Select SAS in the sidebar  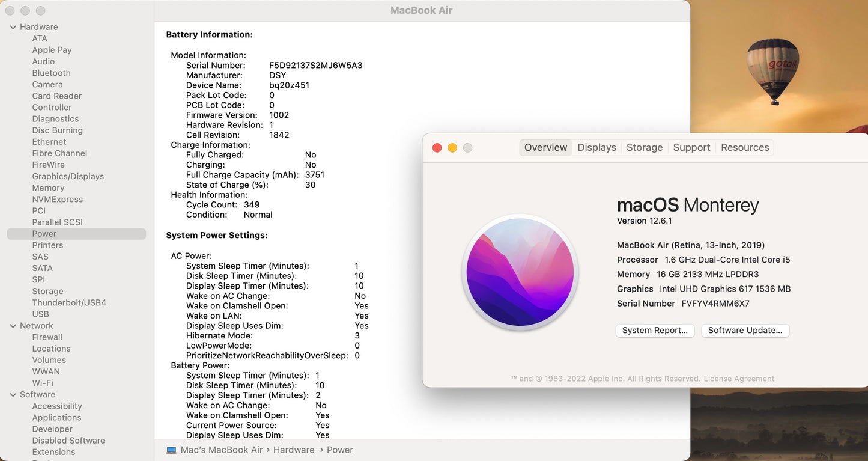point(40,257)
